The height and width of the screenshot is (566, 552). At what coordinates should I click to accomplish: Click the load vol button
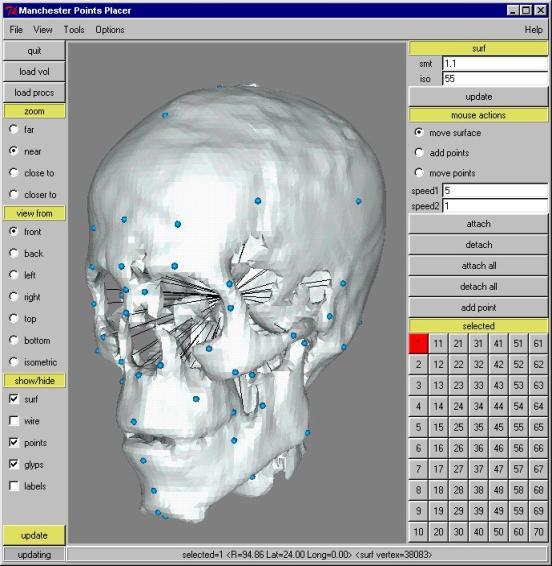click(x=34, y=71)
